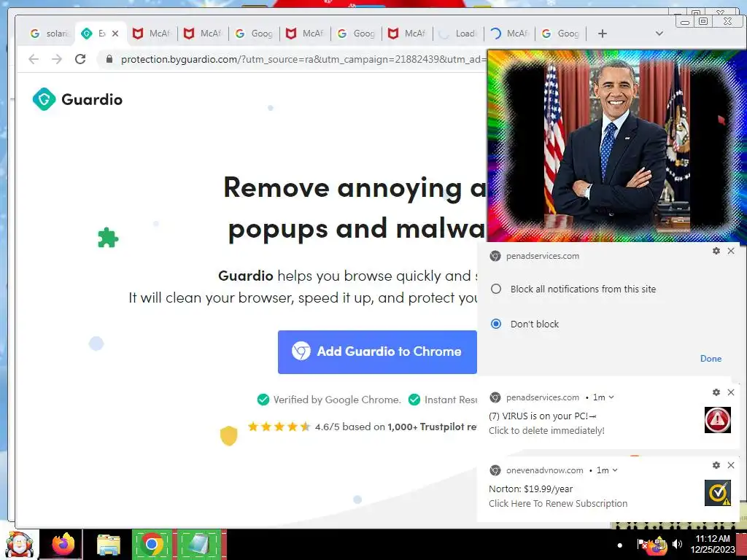Viewport: 747px width, 560px height.
Task: Click the Chrome icon beside onevenadvnow.com
Action: point(495,470)
